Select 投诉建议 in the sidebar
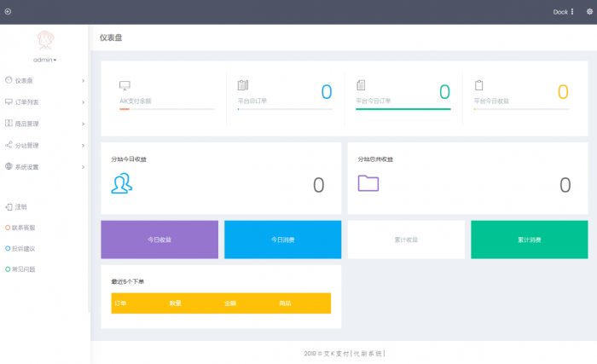The image size is (597, 364). tap(25, 248)
